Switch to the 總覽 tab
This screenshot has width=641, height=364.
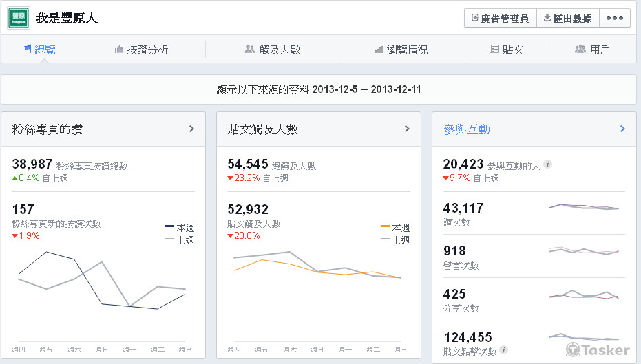(40, 50)
